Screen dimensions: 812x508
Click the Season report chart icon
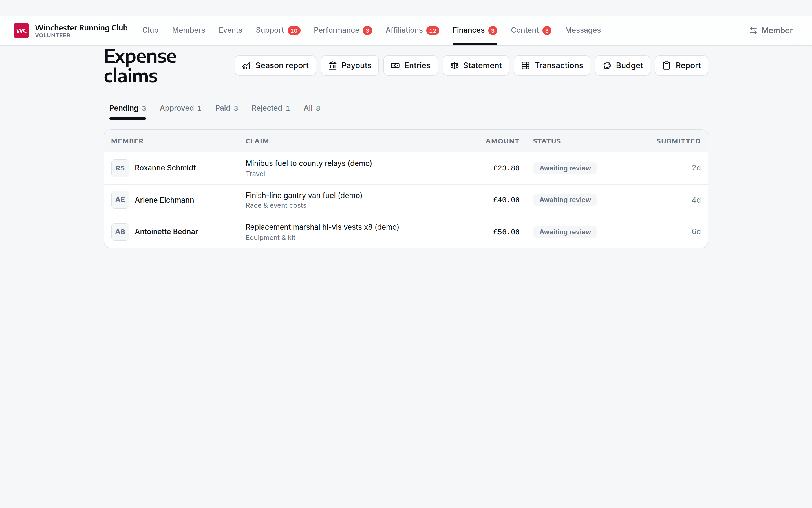point(246,65)
